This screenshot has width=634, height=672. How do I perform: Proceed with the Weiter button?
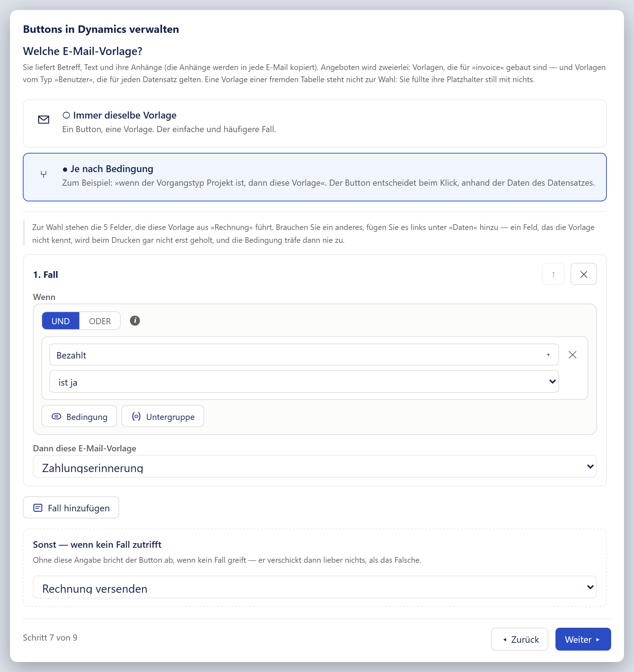[x=583, y=640]
